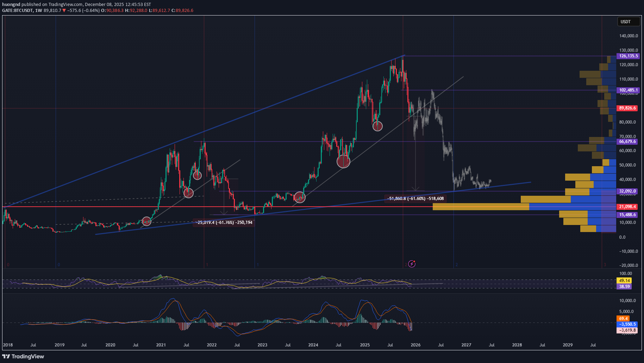Click the yellow 49.14 RSI value label
This screenshot has width=644, height=363.
[x=624, y=281]
